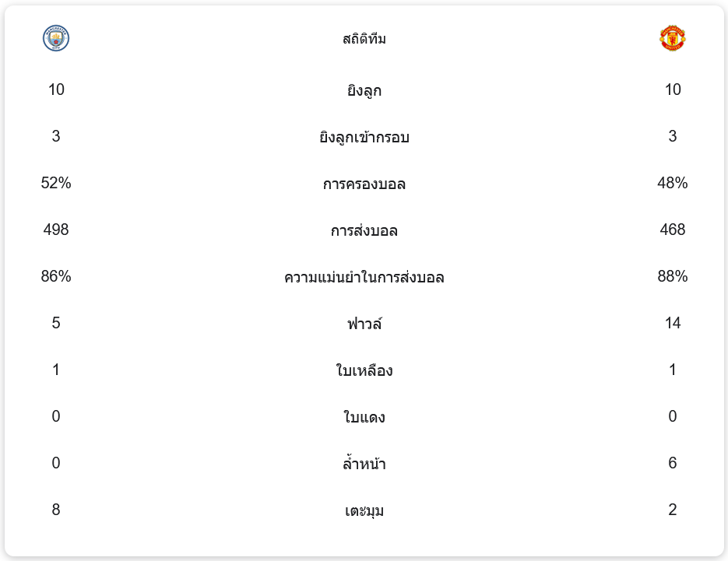Click the ความแม่นยำในการส่งบอล label

pyautogui.click(x=364, y=278)
